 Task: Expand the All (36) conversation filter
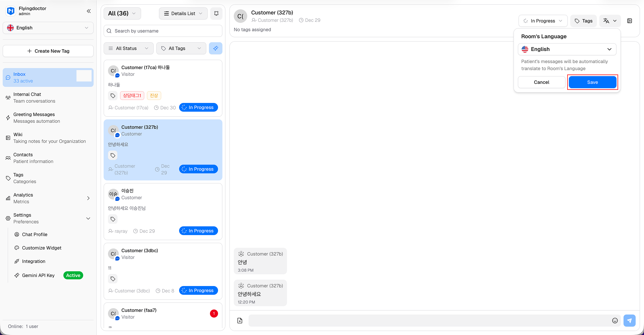[122, 13]
